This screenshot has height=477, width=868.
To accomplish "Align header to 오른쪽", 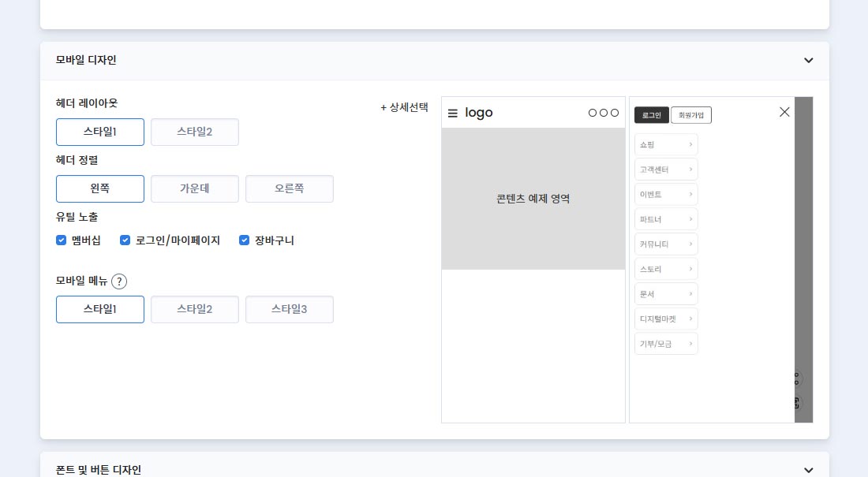I will [x=290, y=188].
